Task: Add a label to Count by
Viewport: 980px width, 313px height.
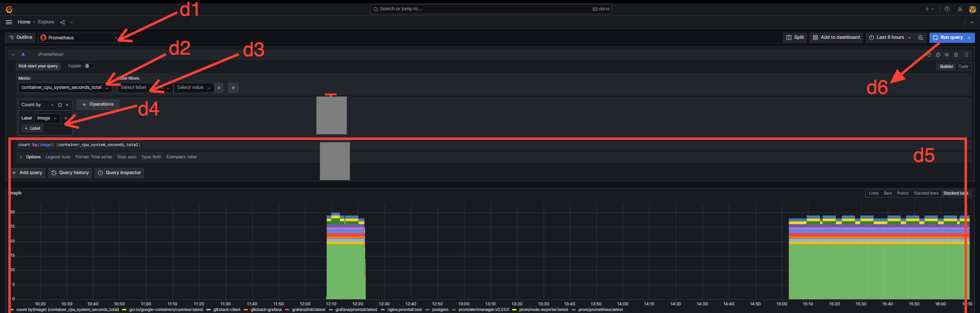Action: pyautogui.click(x=32, y=128)
